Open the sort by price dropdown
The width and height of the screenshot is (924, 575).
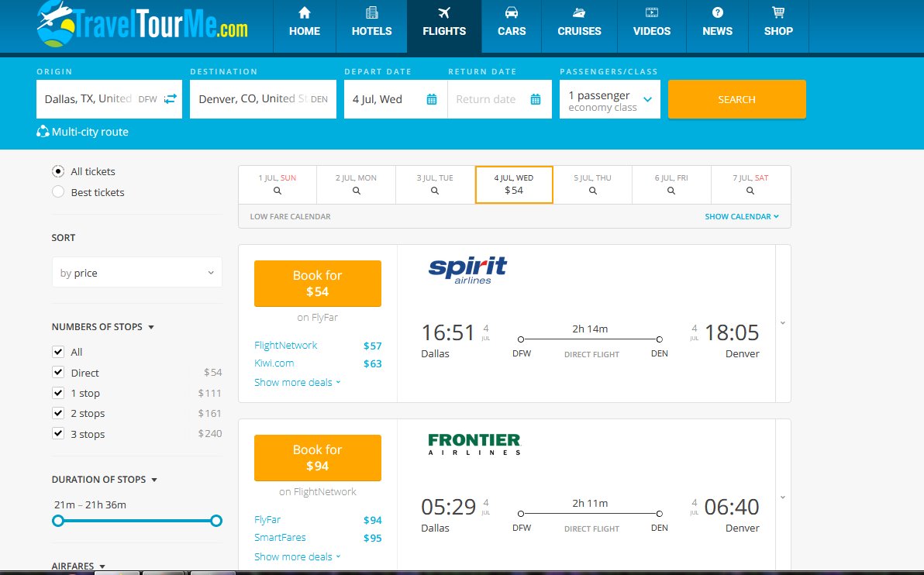click(136, 273)
